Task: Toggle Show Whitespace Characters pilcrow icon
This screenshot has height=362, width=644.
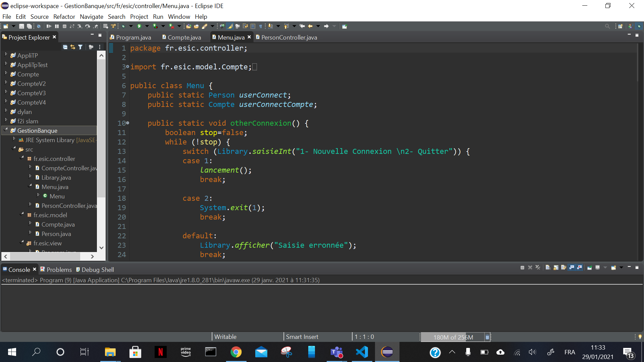Action: point(261,26)
